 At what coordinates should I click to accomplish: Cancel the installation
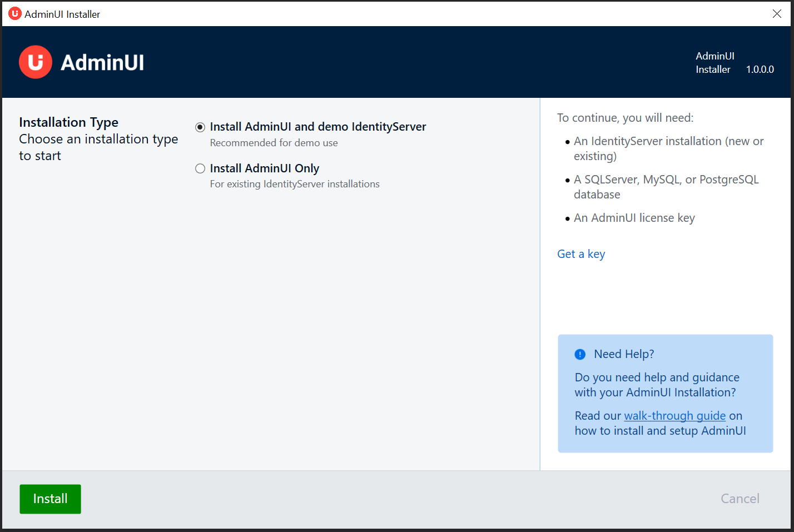[x=740, y=499]
